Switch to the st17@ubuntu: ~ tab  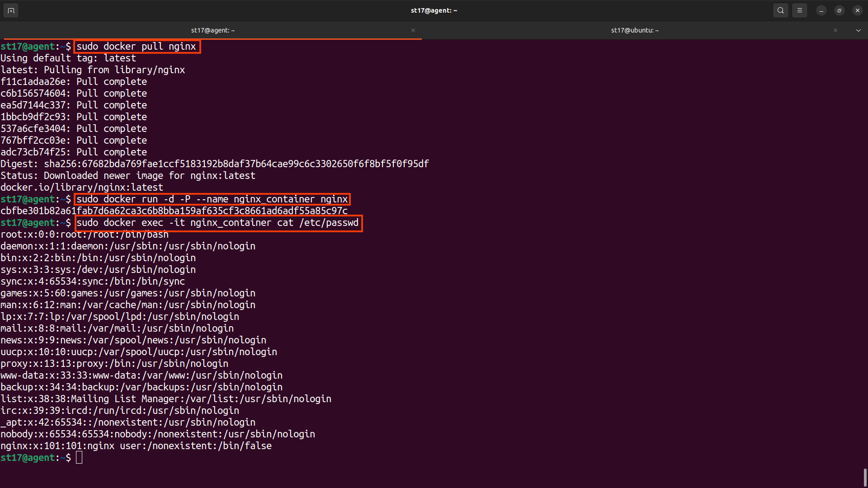click(x=635, y=30)
